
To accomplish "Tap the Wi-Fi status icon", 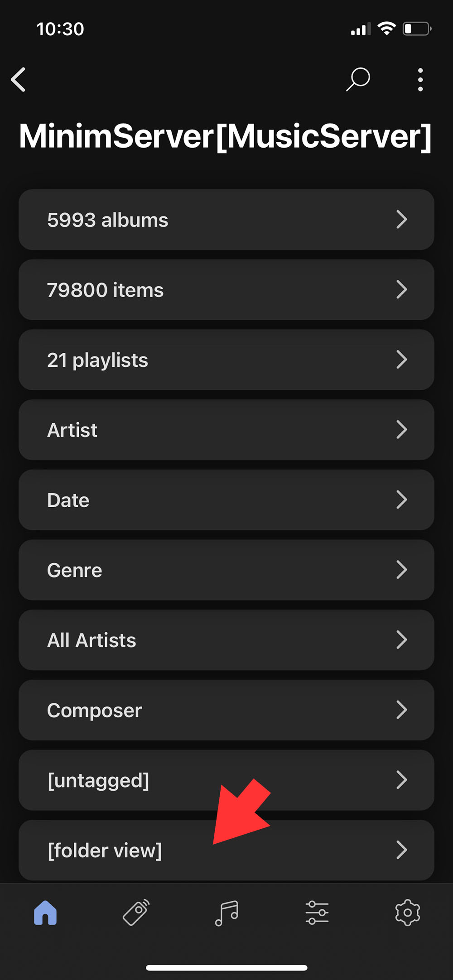I will [386, 29].
